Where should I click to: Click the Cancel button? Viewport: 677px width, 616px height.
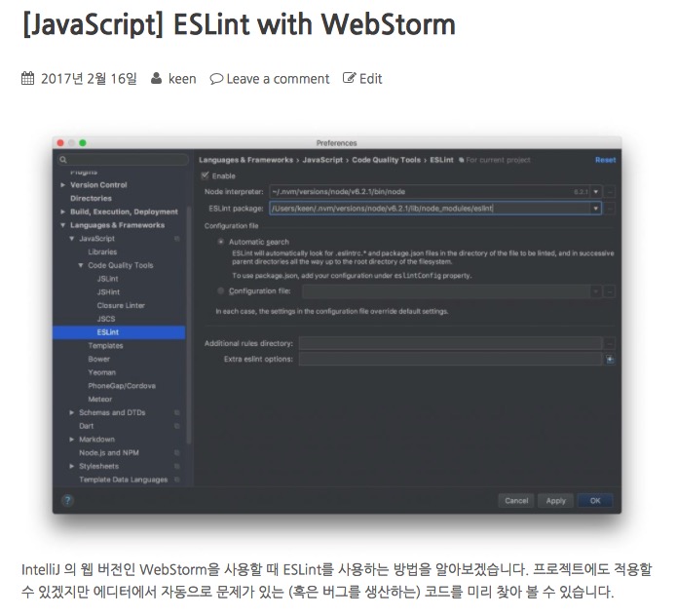pos(516,501)
